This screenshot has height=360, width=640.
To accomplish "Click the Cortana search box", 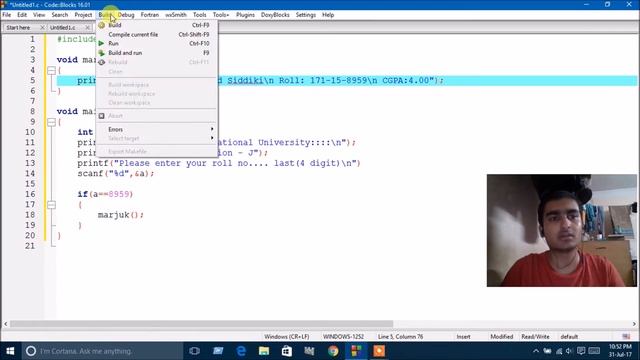I will 102,351.
